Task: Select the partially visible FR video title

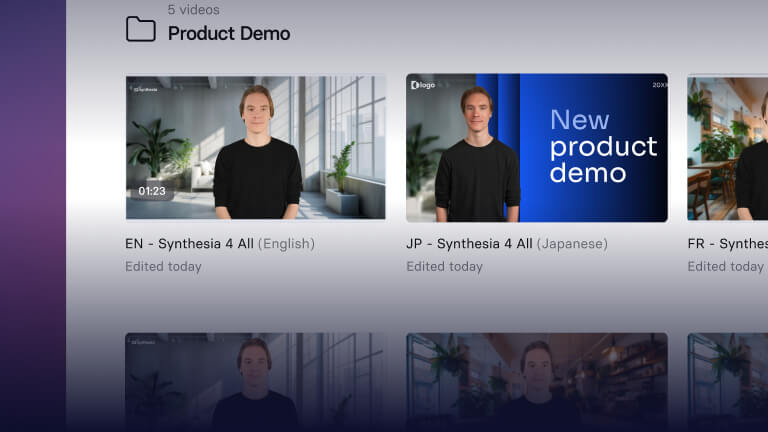Action: (x=727, y=244)
